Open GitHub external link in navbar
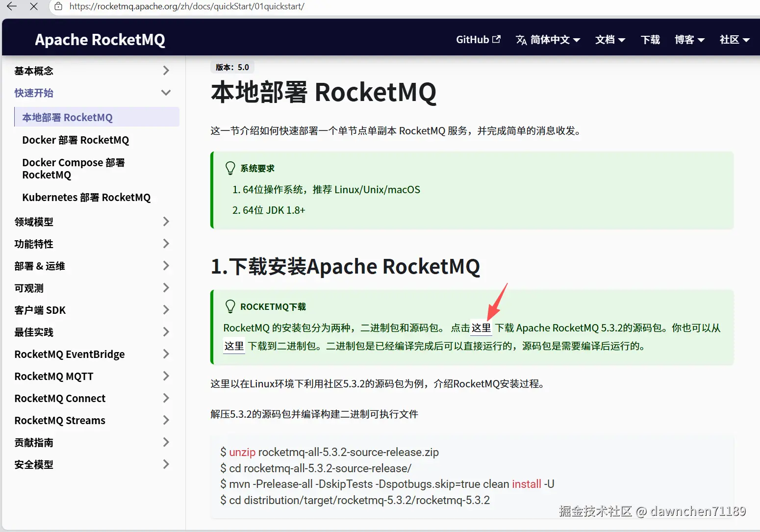Screen dimensions: 760x532 [x=478, y=40]
